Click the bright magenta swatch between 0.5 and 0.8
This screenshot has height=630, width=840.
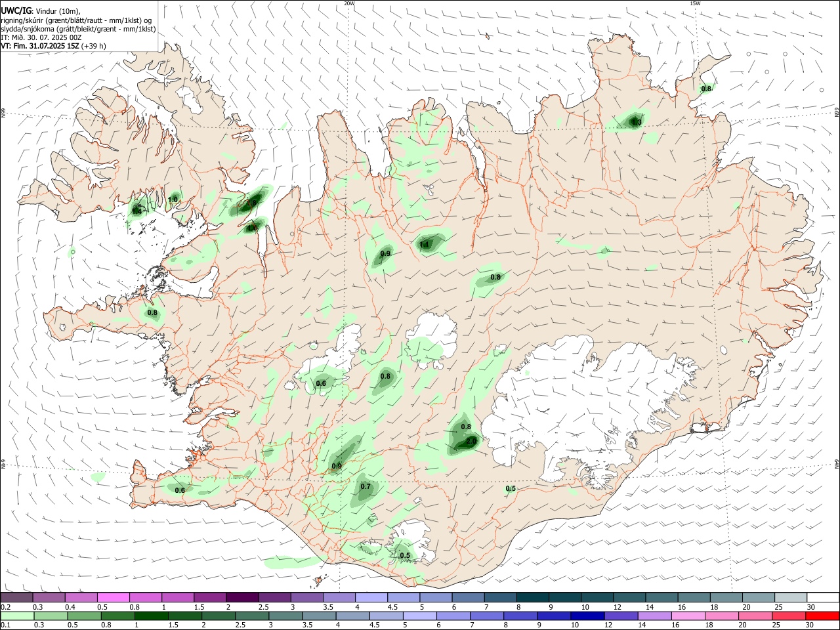113,598
